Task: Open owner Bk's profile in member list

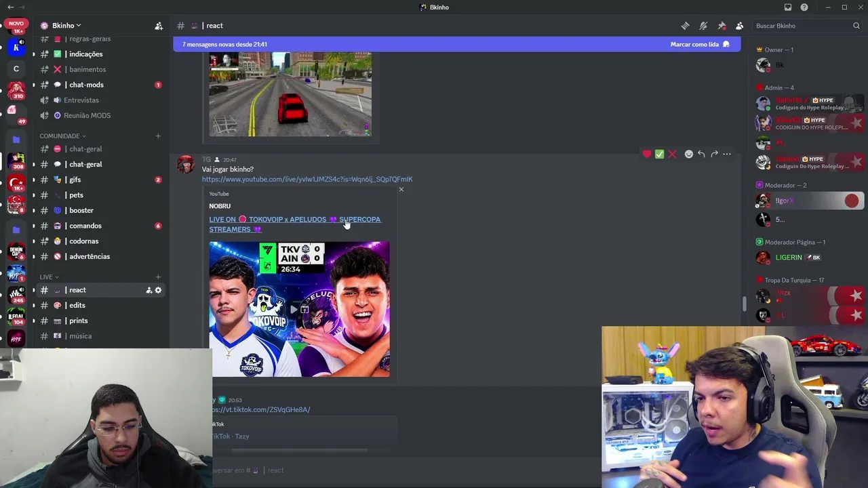Action: point(808,65)
